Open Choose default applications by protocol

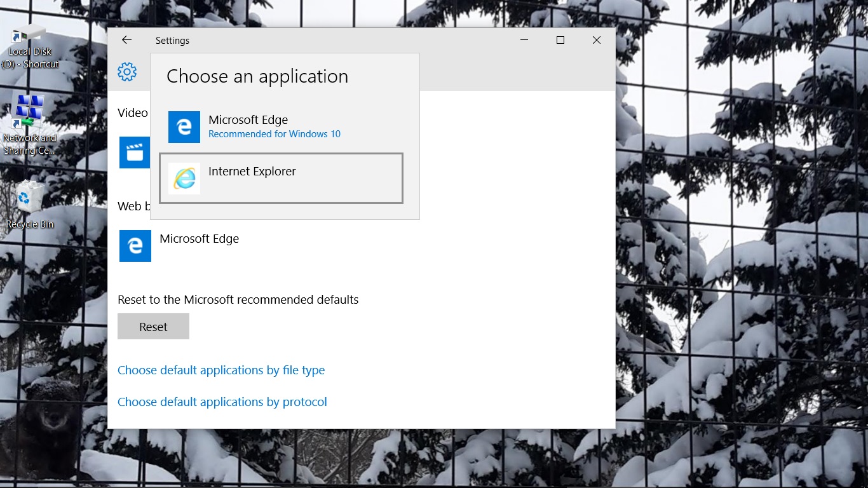pos(222,402)
